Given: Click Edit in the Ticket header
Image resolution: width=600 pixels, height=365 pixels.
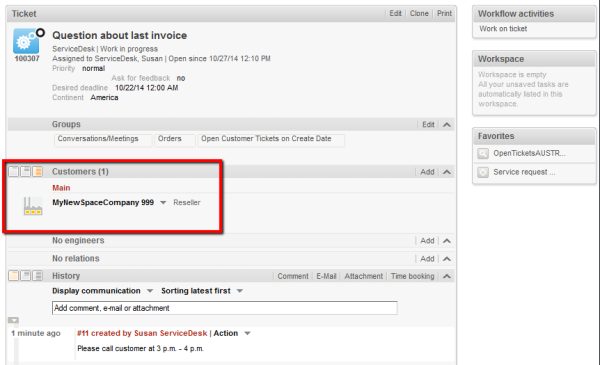Looking at the screenshot, I should (395, 13).
